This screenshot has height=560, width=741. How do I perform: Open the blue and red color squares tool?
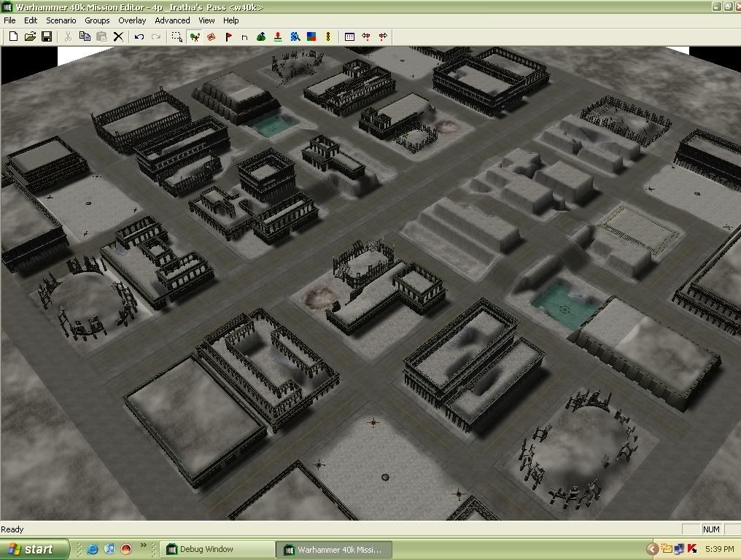[x=311, y=36]
